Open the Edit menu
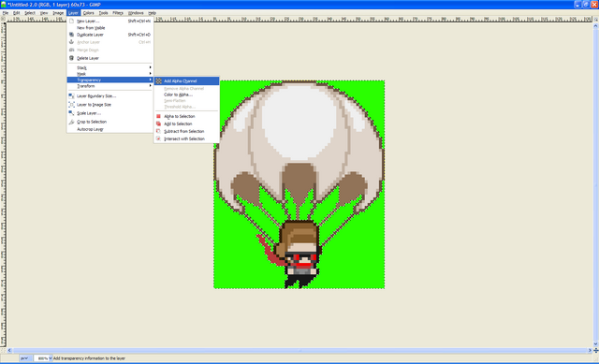This screenshot has width=599, height=364. (x=17, y=12)
